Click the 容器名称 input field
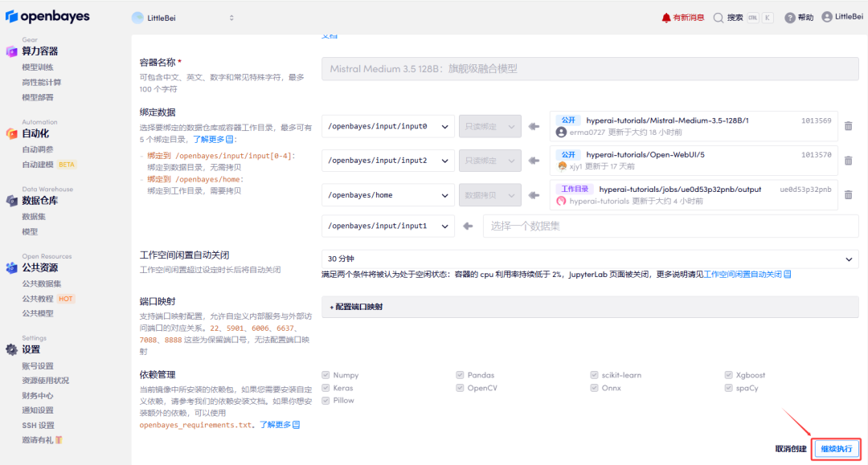 coord(590,69)
